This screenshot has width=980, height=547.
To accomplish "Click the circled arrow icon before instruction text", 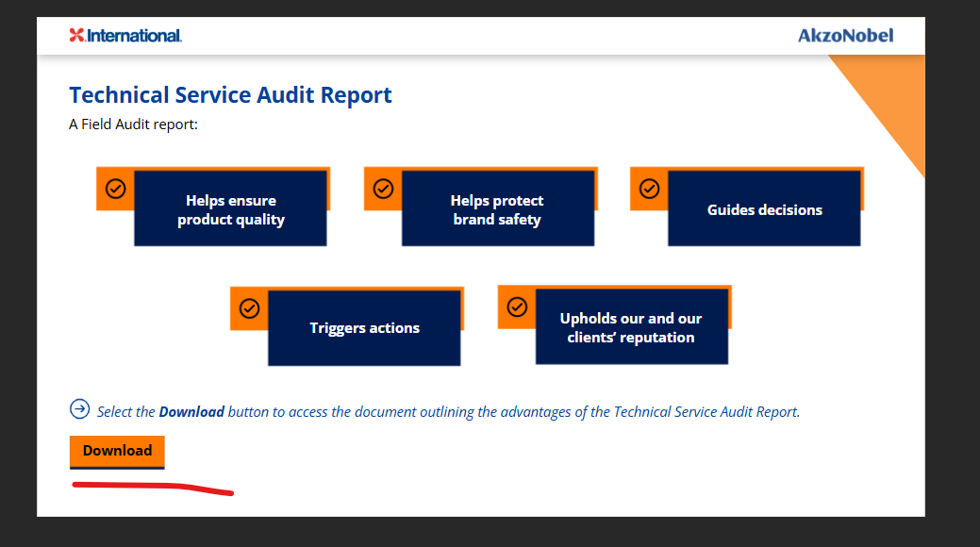I will pos(79,409).
